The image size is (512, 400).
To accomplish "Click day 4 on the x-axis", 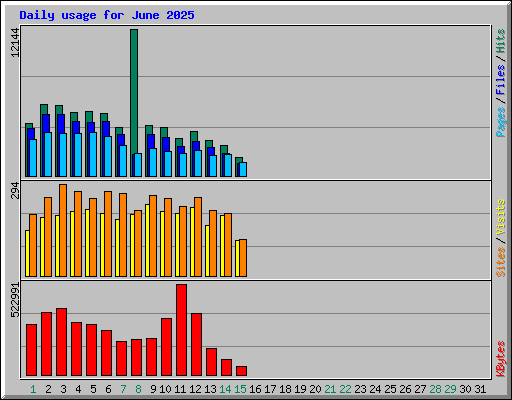I will click(x=78, y=389).
